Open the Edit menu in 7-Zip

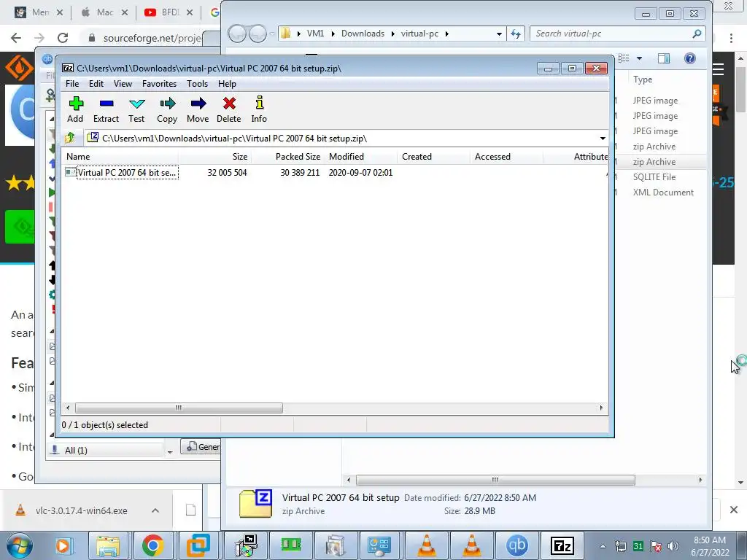pos(96,84)
